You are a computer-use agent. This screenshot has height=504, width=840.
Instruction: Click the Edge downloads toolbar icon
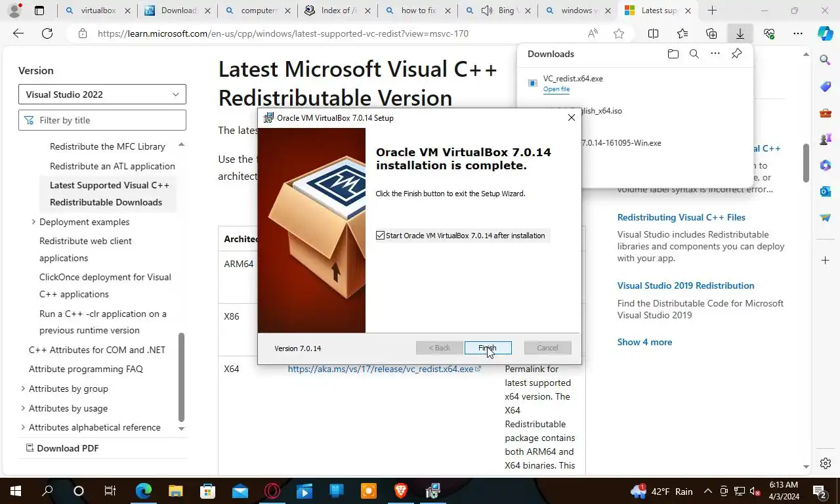pos(740,33)
